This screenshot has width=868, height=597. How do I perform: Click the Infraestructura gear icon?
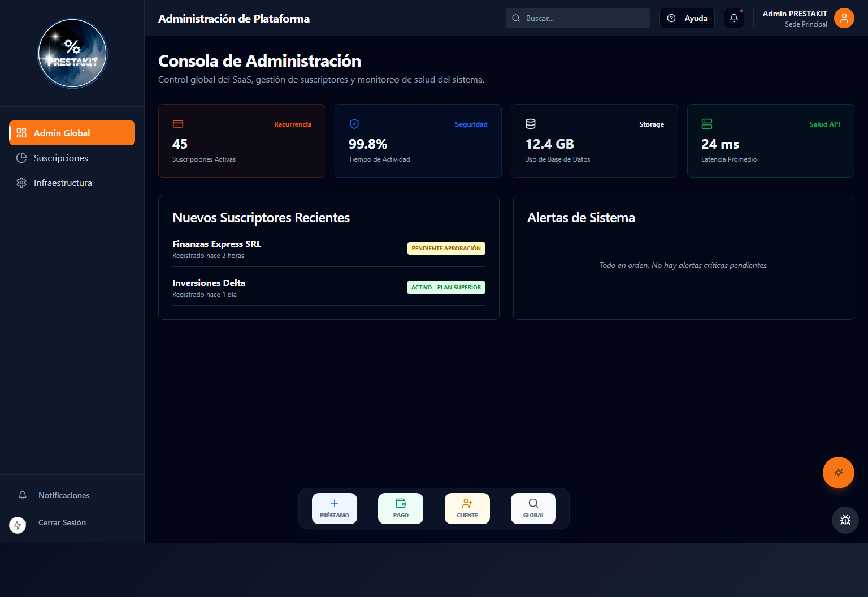point(21,183)
